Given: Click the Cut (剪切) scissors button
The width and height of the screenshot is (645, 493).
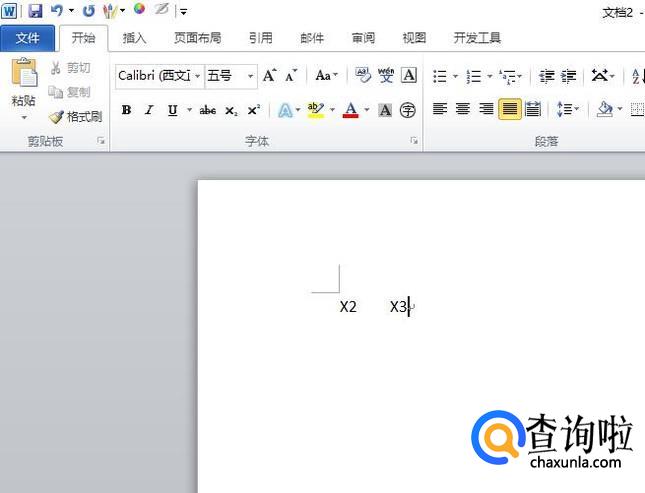Looking at the screenshot, I should (x=70, y=67).
